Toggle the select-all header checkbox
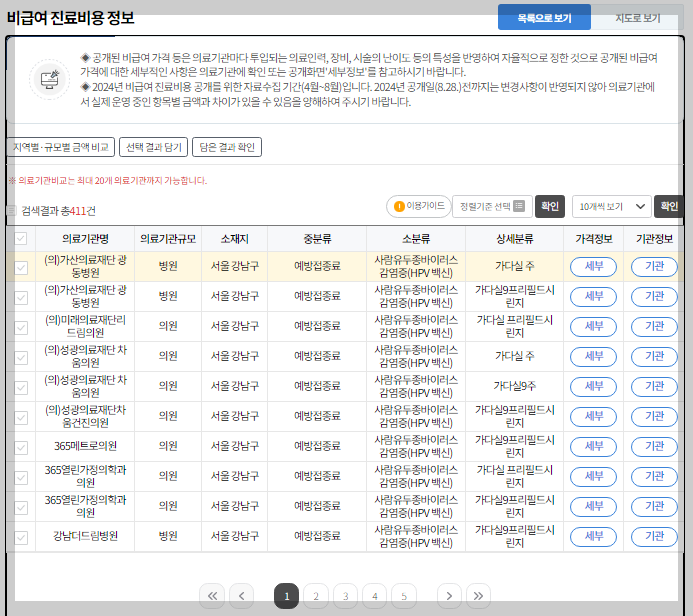Viewport: 693px width, 616px height. pyautogui.click(x=21, y=239)
